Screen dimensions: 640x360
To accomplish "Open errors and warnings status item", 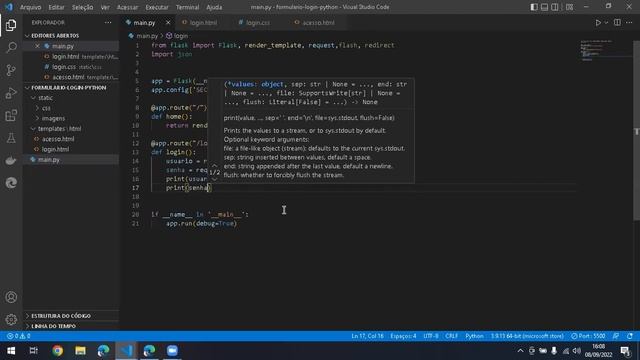I will (x=18, y=336).
